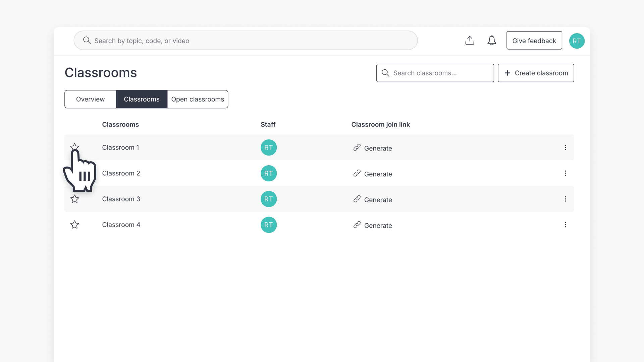The width and height of the screenshot is (644, 362).
Task: Click magnifier icon in top search bar
Action: pyautogui.click(x=87, y=41)
